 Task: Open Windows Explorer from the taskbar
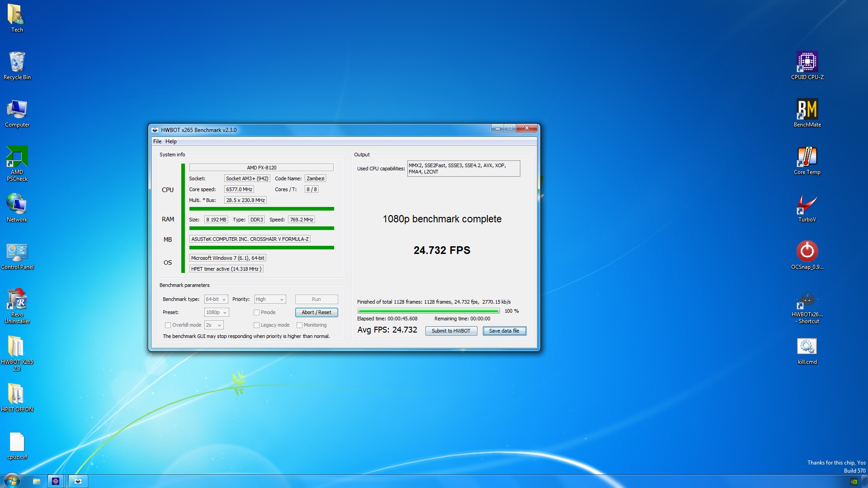37,481
